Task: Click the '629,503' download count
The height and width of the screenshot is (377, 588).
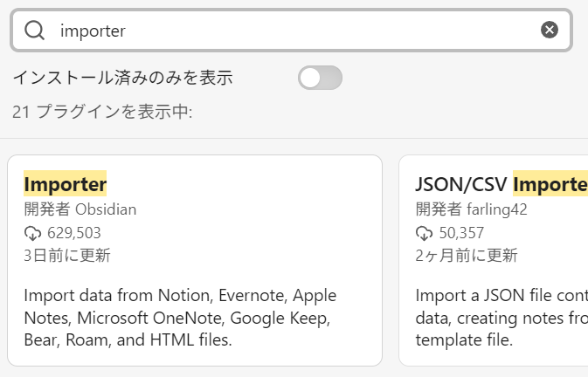Action: point(74,233)
